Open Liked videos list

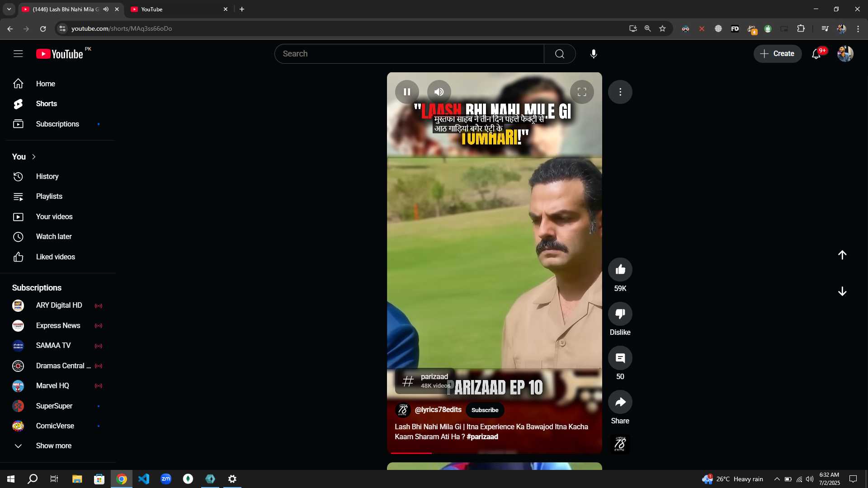(58, 257)
